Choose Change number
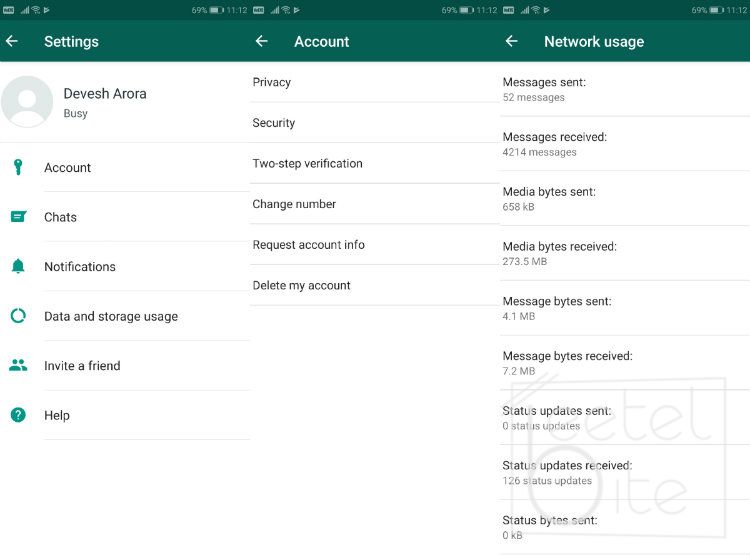This screenshot has width=750, height=555. pos(294,204)
